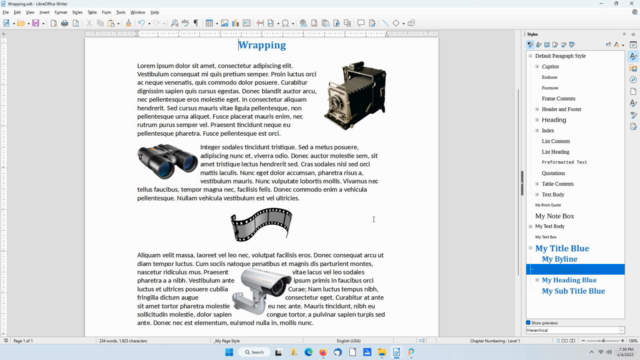
Task: Click the Insert Chart icon
Action: (x=236, y=23)
